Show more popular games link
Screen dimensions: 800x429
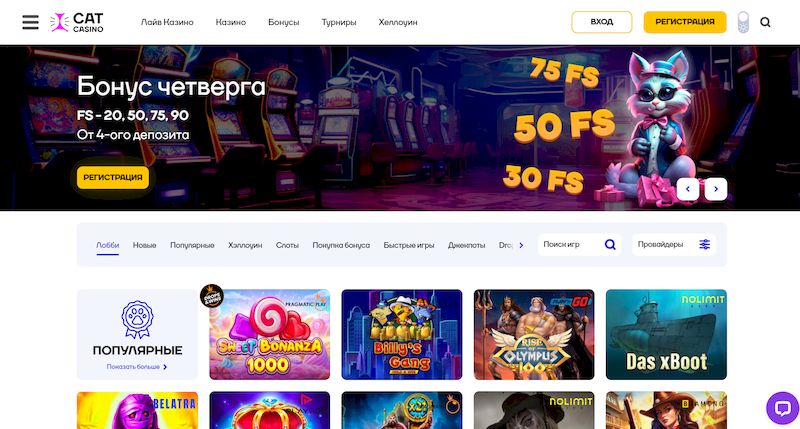click(137, 367)
